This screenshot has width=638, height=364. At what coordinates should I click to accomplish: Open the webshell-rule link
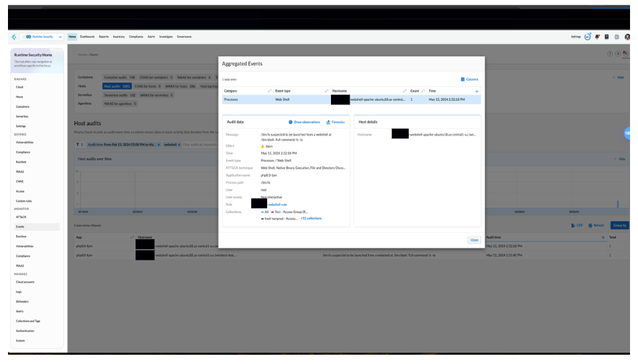278,205
